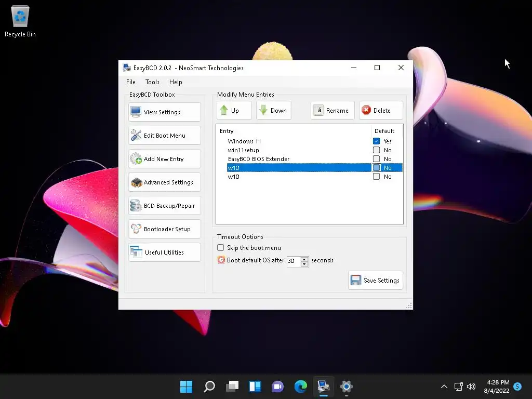Open Teams Chat from taskbar
The height and width of the screenshot is (399, 532).
[x=277, y=387]
